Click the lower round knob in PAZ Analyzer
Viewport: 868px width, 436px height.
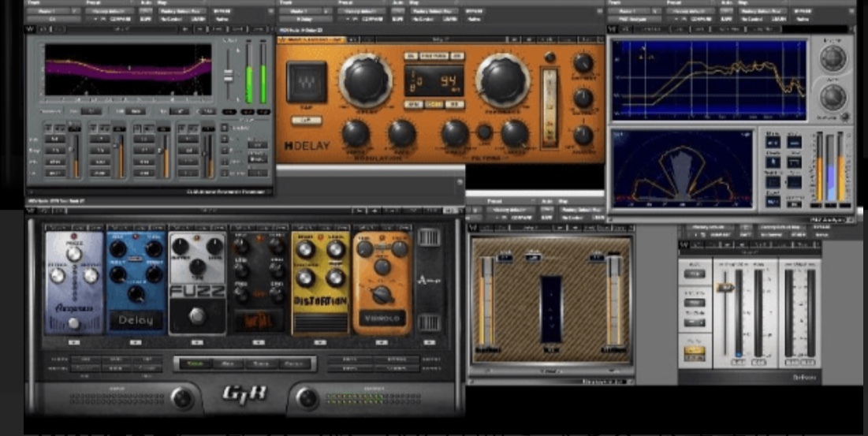(833, 97)
